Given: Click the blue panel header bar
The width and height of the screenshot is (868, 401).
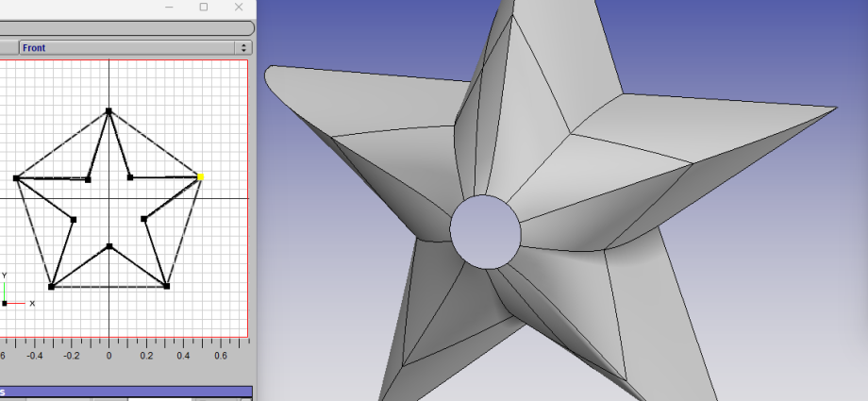Looking at the screenshot, I should (x=126, y=393).
